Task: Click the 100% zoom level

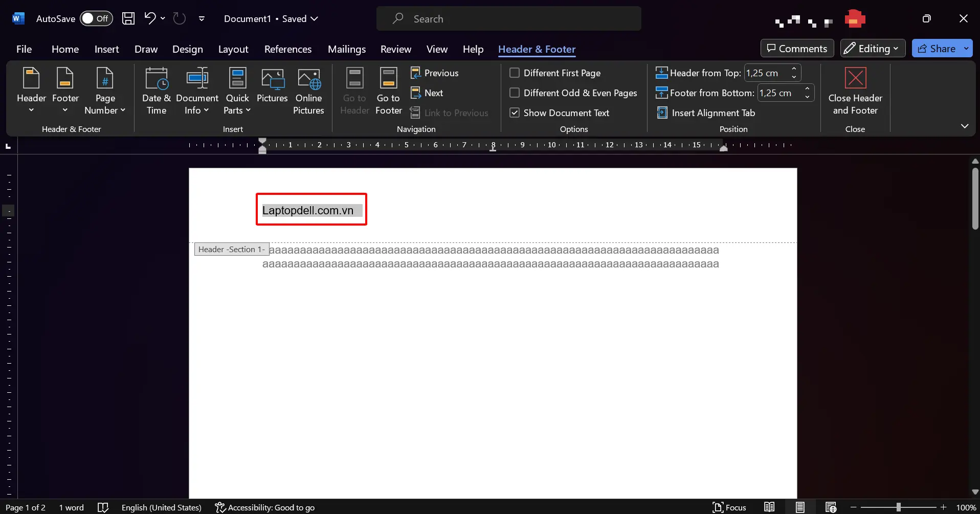Action: pyautogui.click(x=966, y=507)
